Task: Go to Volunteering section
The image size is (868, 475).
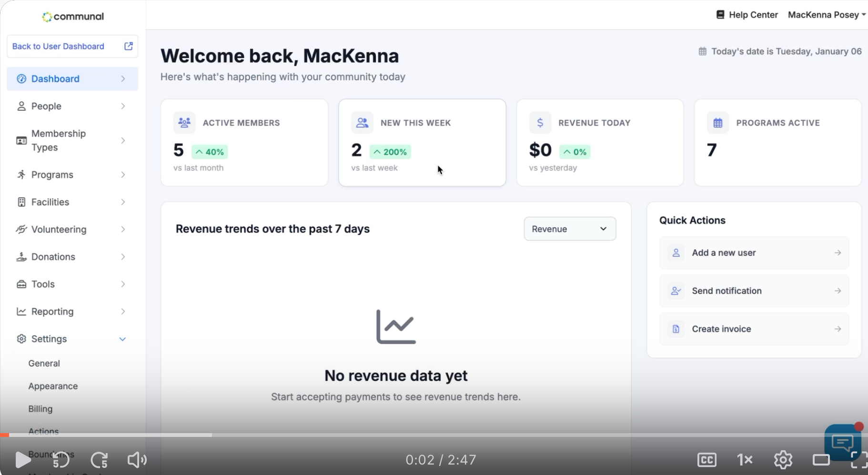Action: click(x=72, y=229)
